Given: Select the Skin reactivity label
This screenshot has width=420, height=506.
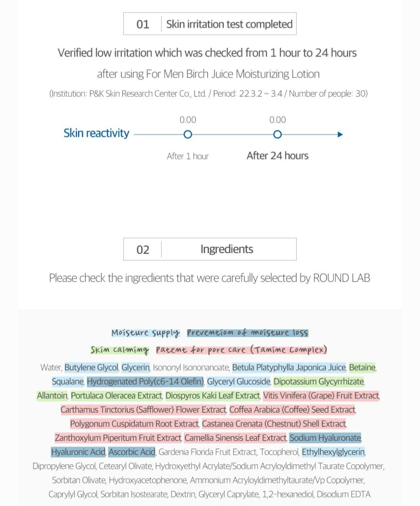Looking at the screenshot, I should tap(96, 133).
